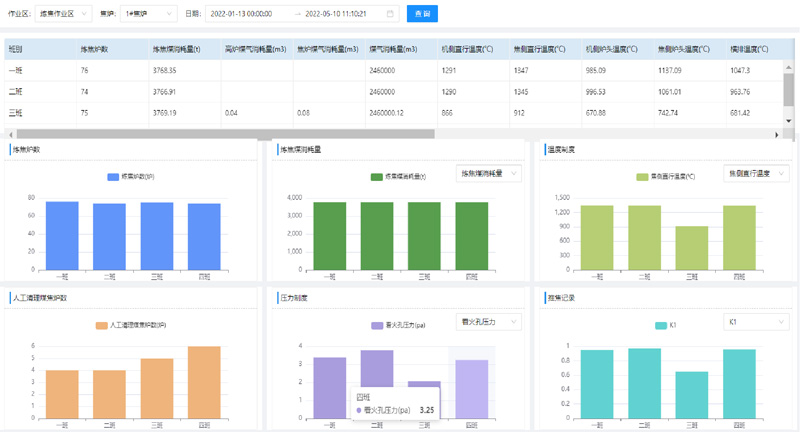Open the 作业区 dropdown showing 炼焦作业区

click(x=64, y=14)
